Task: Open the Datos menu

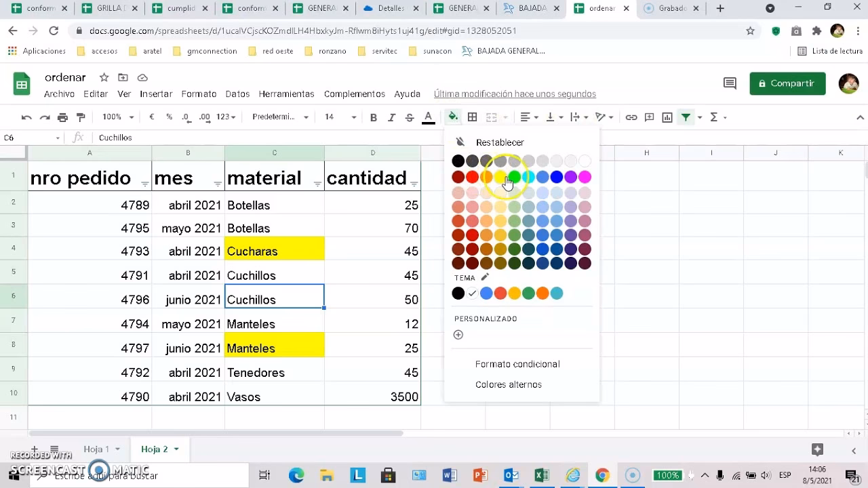Action: [x=238, y=94]
